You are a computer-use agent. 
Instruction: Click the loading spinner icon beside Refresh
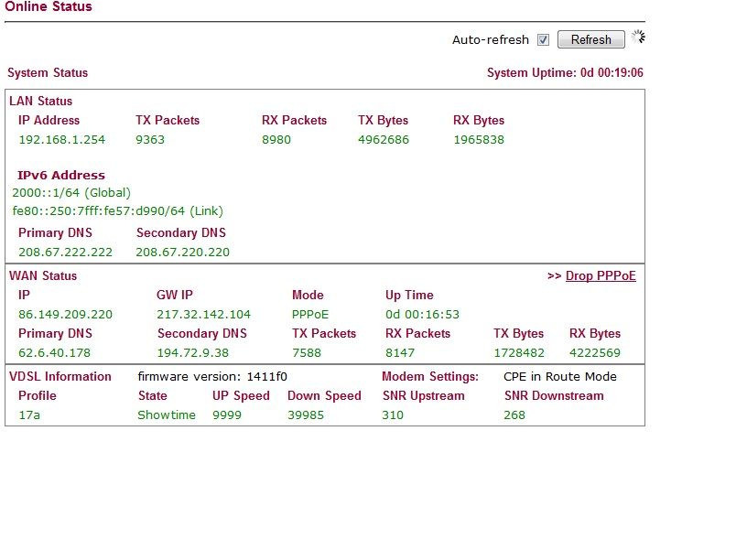(638, 37)
